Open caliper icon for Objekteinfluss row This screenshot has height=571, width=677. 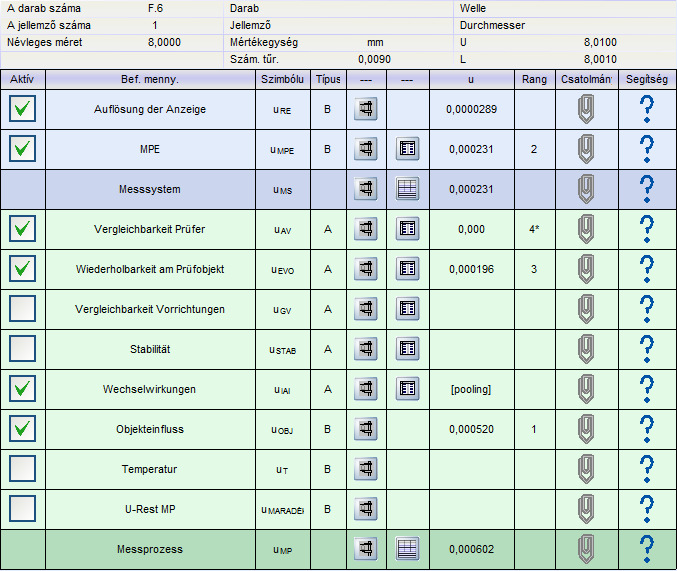pyautogui.click(x=366, y=429)
